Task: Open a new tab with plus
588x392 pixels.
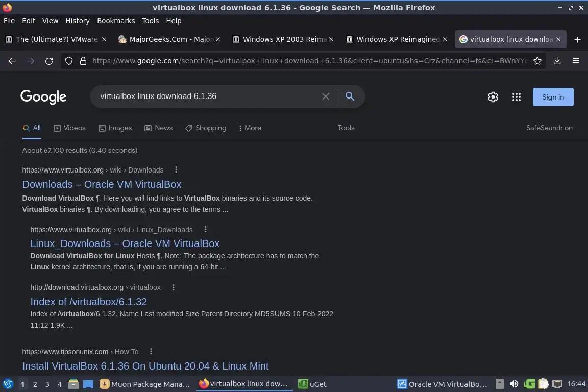Action: coord(577,39)
